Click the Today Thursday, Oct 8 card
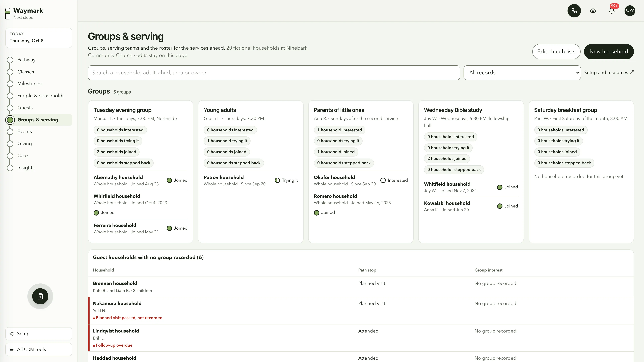 tap(39, 38)
